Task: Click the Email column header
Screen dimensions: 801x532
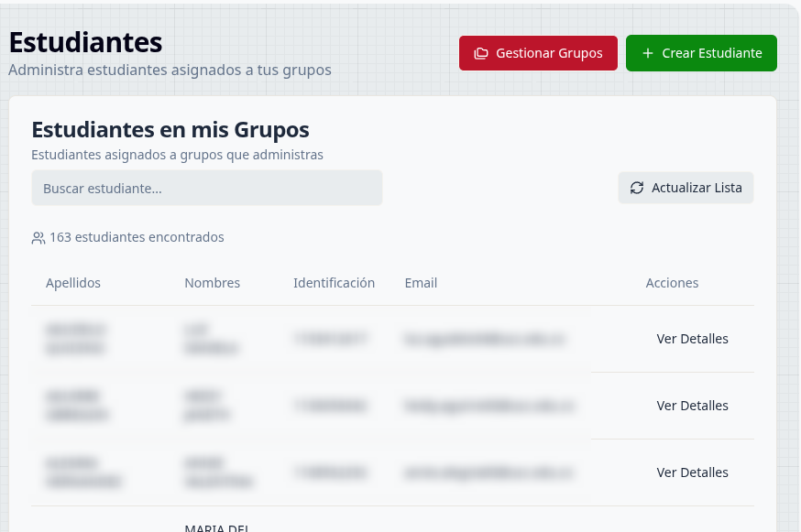Action: pos(421,283)
